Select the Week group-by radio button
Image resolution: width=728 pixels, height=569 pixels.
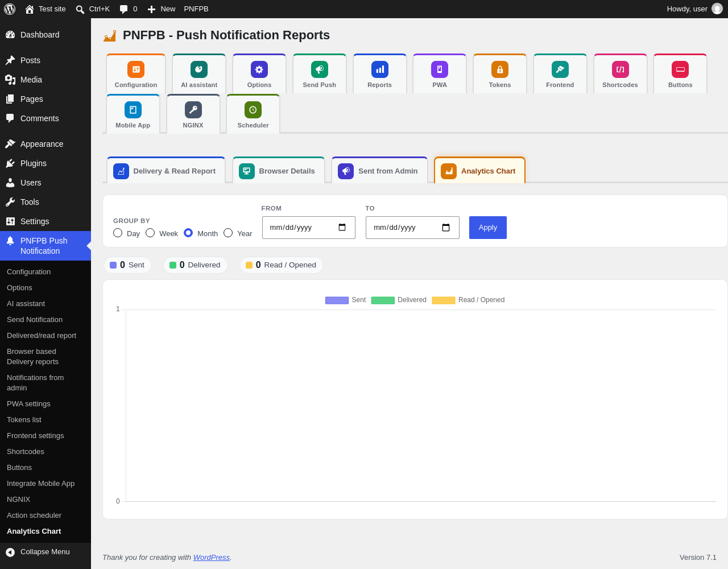(x=150, y=233)
